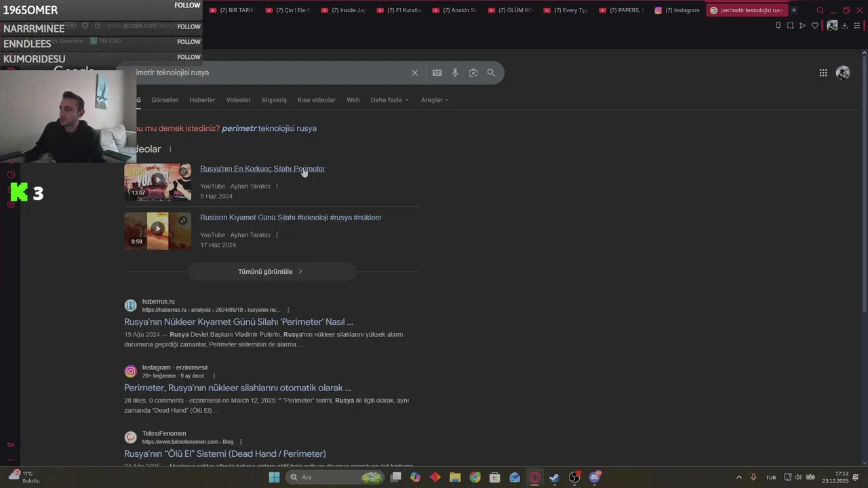This screenshot has width=868, height=488.
Task: Switch to the PAPERS browser tab
Action: pos(622,10)
